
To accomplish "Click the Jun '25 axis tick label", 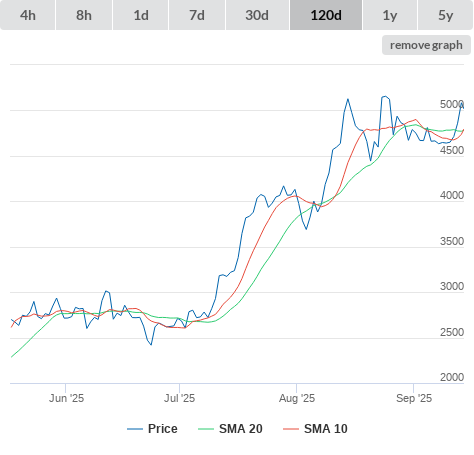I will pos(66,398).
